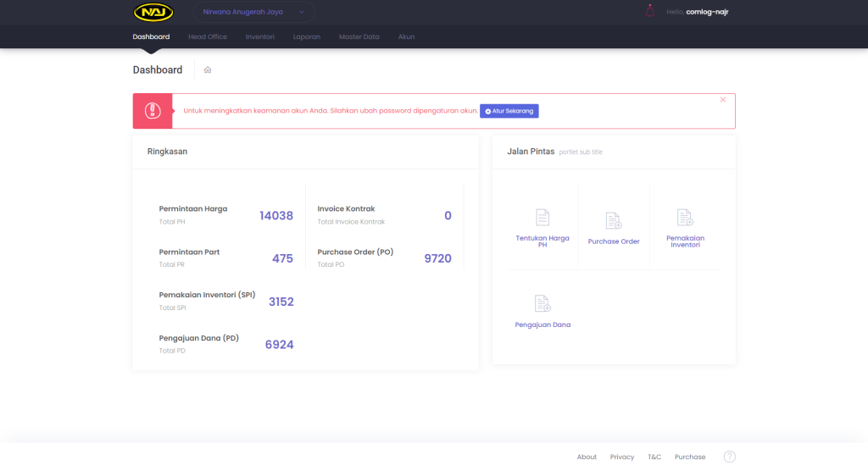Open the About footer link

click(587, 457)
